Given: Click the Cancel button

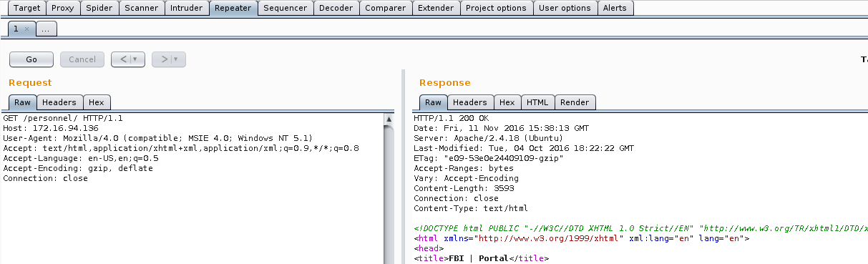Looking at the screenshot, I should click(x=82, y=59).
